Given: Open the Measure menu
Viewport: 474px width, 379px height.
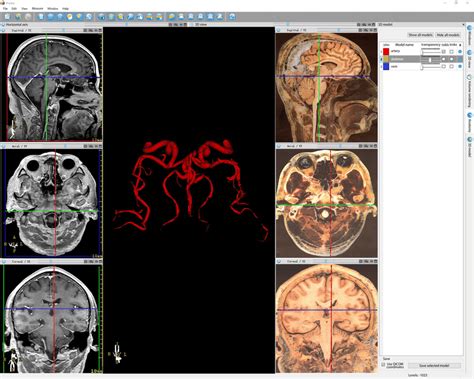Looking at the screenshot, I should click(x=37, y=8).
